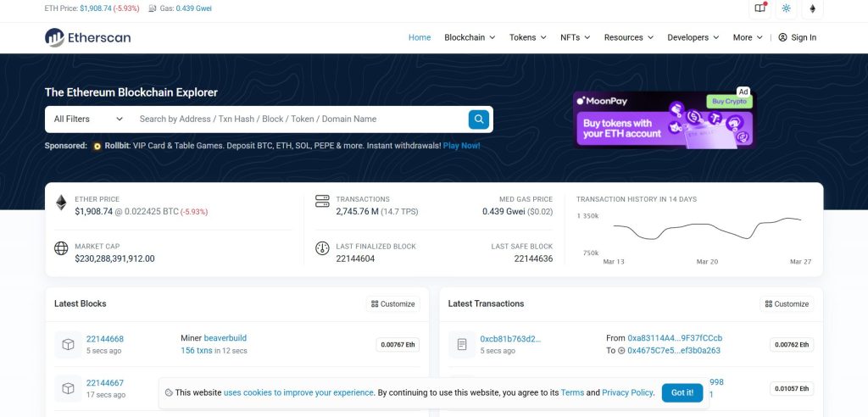The height and width of the screenshot is (417, 868).
Task: Click the Transactions server icon
Action: click(322, 201)
